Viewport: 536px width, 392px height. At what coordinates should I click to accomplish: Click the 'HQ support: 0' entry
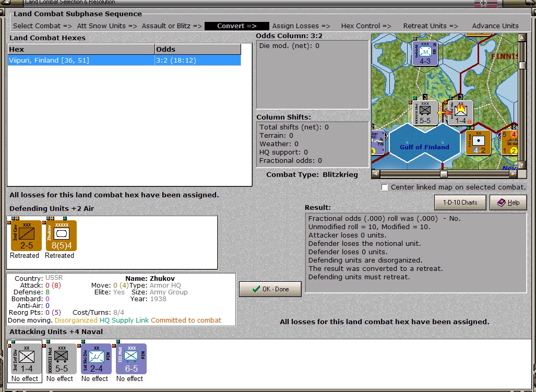click(x=283, y=152)
